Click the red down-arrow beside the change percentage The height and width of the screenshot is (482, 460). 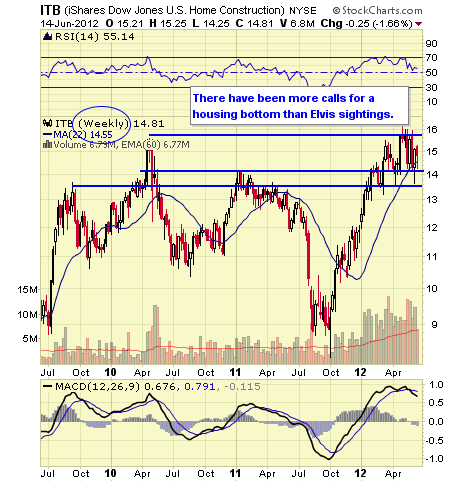click(x=419, y=24)
